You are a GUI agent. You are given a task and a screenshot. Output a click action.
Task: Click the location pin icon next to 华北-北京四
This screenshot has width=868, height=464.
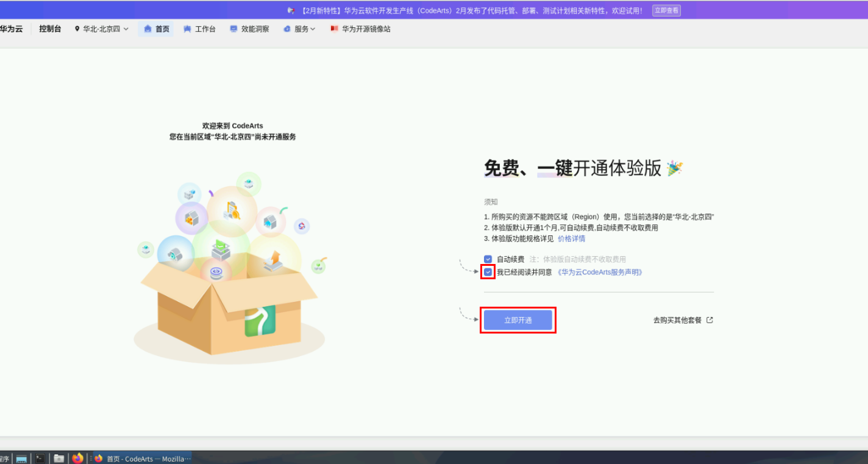77,29
